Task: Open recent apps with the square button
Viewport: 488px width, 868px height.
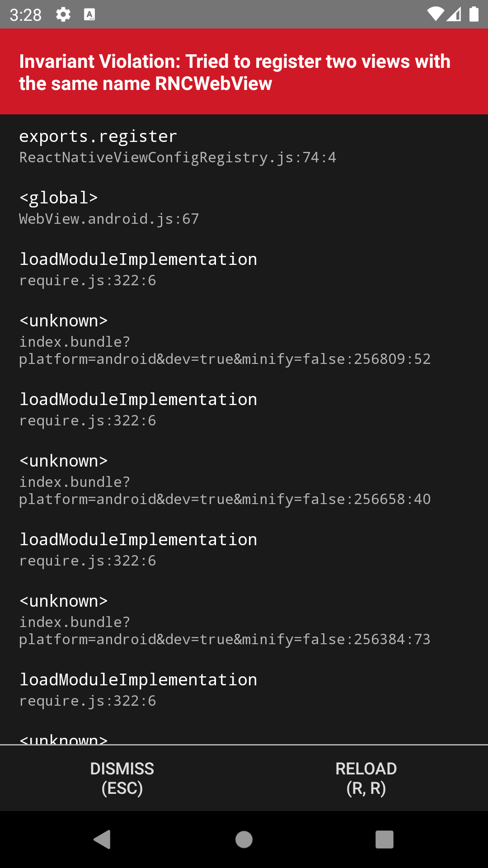Action: click(384, 840)
